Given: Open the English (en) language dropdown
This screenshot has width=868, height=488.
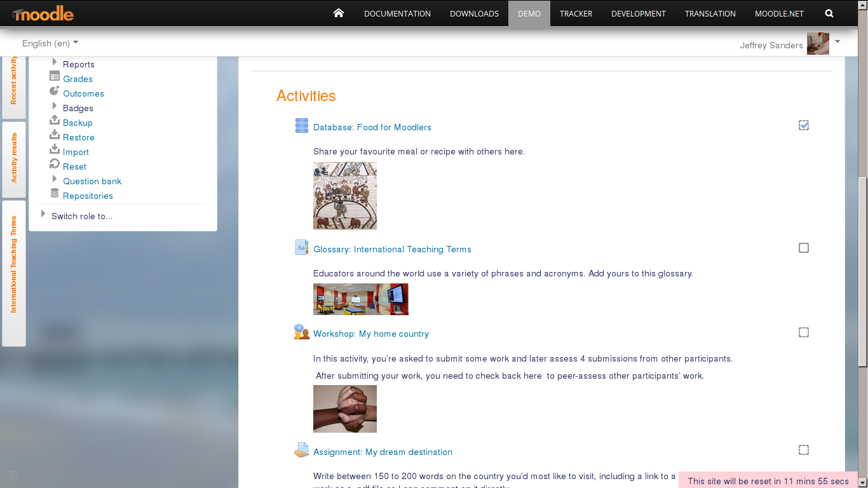Looking at the screenshot, I should point(50,43).
